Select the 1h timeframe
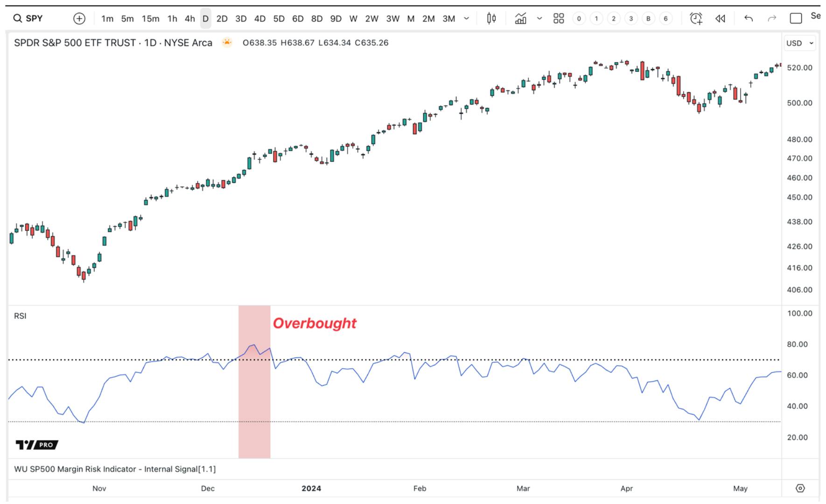The height and width of the screenshot is (504, 826). (172, 19)
